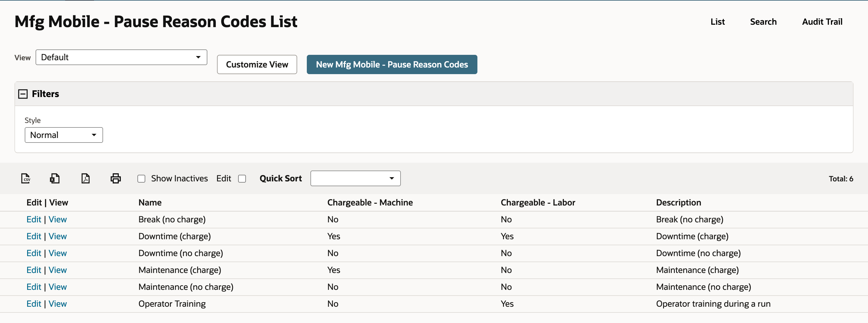Export the list as CSV
Image resolution: width=868 pixels, height=323 pixels.
point(26,178)
